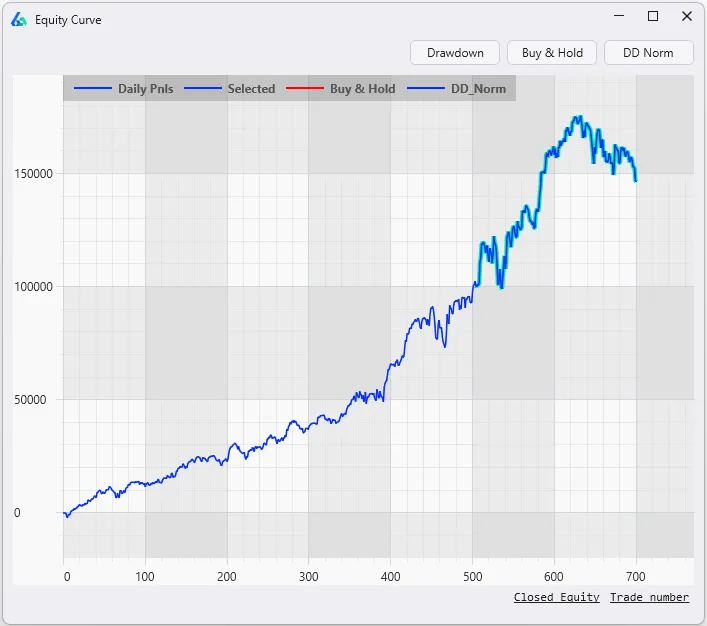The width and height of the screenshot is (707, 626).
Task: Maximize the Equity Curve window
Action: pyautogui.click(x=653, y=16)
